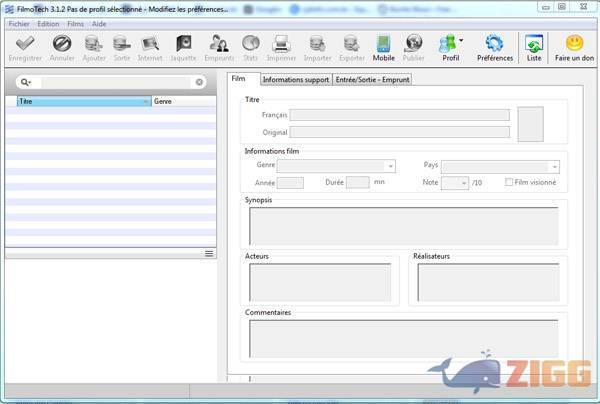The width and height of the screenshot is (600, 404).
Task: Expand the Pays dropdown
Action: pos(553,166)
